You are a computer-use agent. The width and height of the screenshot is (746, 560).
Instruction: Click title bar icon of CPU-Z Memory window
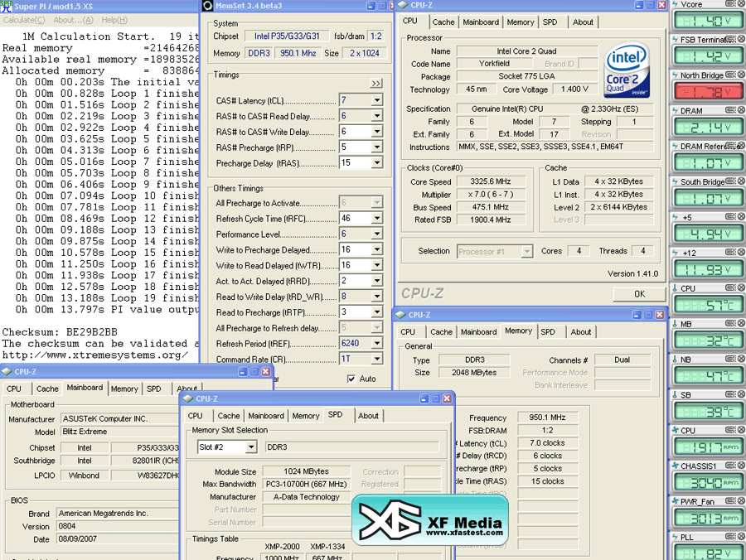click(400, 315)
